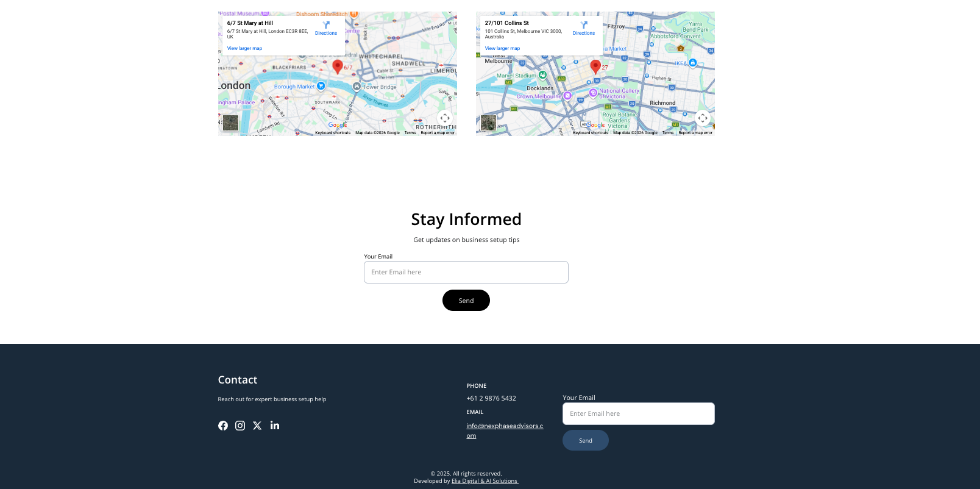Image resolution: width=980 pixels, height=489 pixels.
Task: Click 'Reach out for expert business setup help'
Action: (272, 399)
